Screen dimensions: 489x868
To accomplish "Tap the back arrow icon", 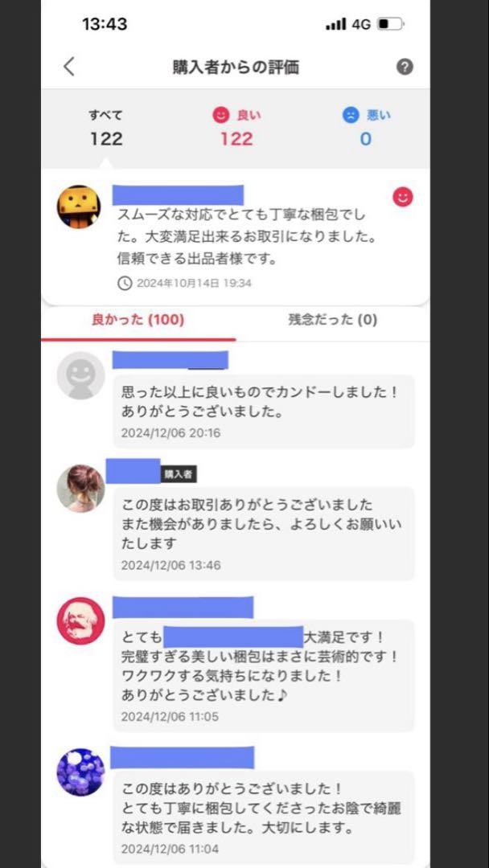I will pos(68,67).
